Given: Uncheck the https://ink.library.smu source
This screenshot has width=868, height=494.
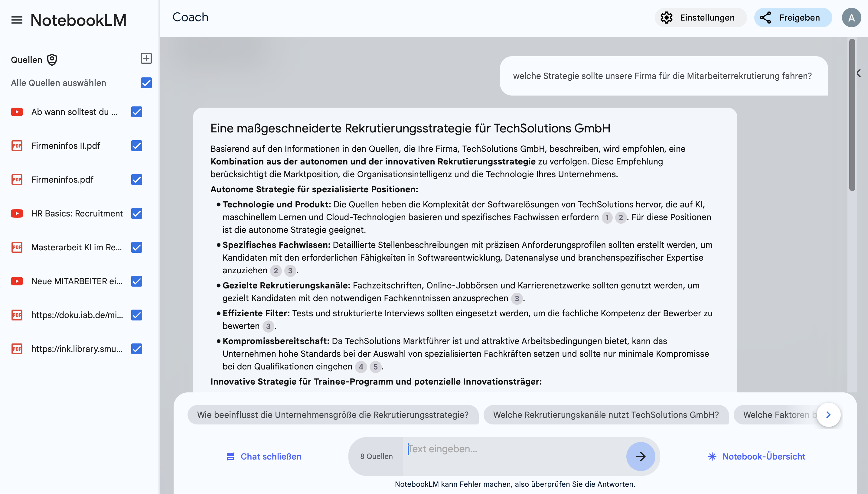Looking at the screenshot, I should 136,349.
